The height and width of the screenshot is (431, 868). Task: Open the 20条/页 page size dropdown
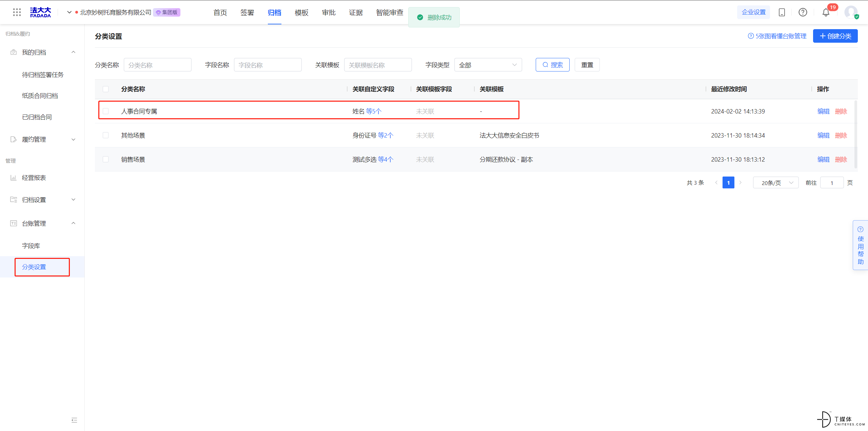coord(776,183)
